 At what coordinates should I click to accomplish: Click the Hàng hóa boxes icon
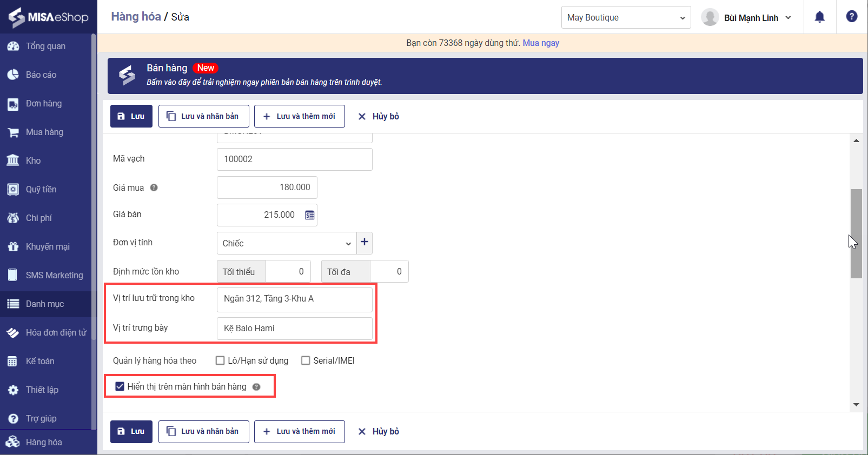pos(13,442)
